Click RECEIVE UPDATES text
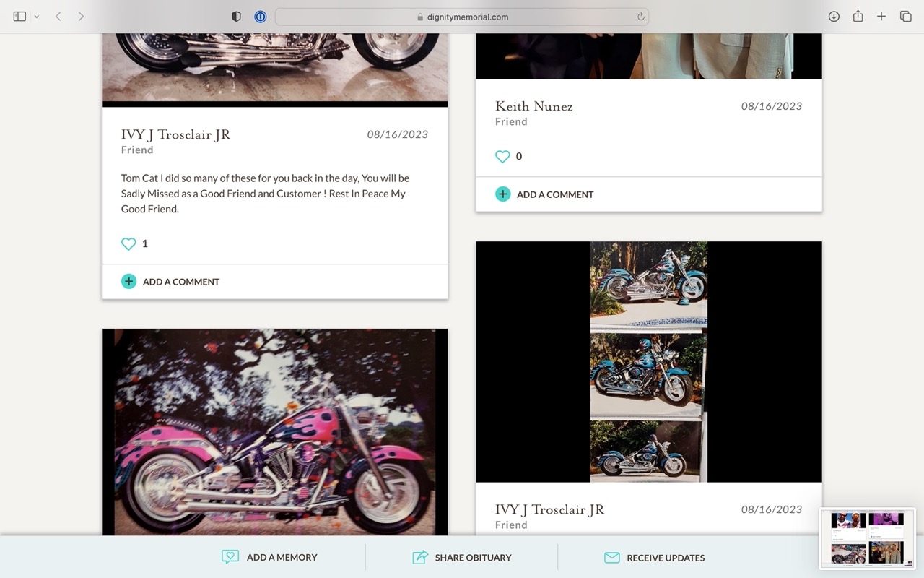This screenshot has width=924, height=578. 666,558
